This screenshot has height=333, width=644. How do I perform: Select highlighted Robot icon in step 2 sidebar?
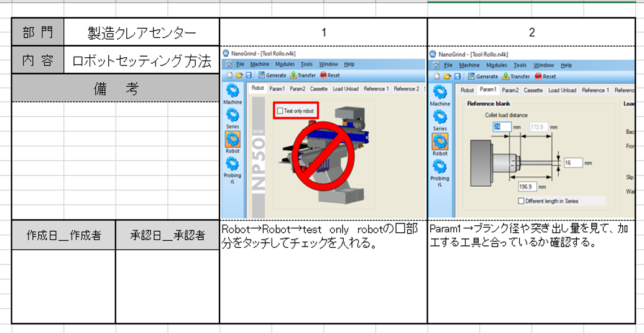tap(439, 141)
